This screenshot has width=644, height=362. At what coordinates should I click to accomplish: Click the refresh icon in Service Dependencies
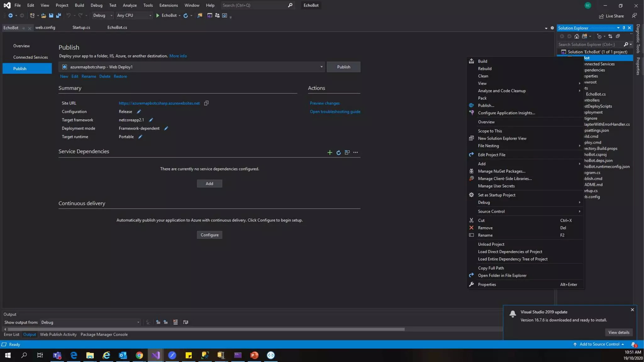[338, 152]
